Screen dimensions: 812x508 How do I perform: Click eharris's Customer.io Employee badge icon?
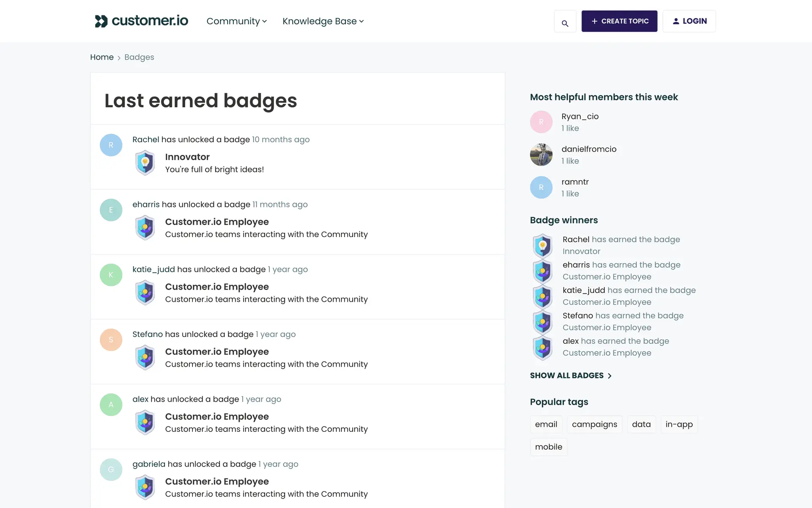point(145,228)
